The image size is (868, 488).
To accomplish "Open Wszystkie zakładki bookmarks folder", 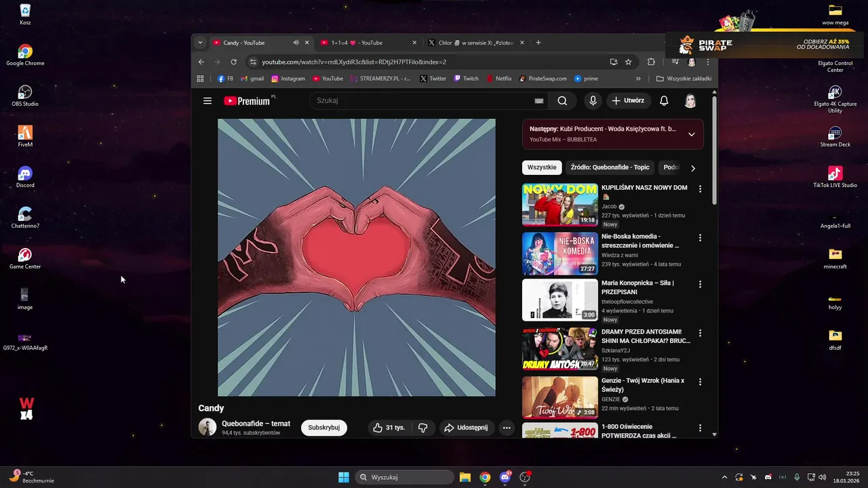I will click(x=684, y=79).
